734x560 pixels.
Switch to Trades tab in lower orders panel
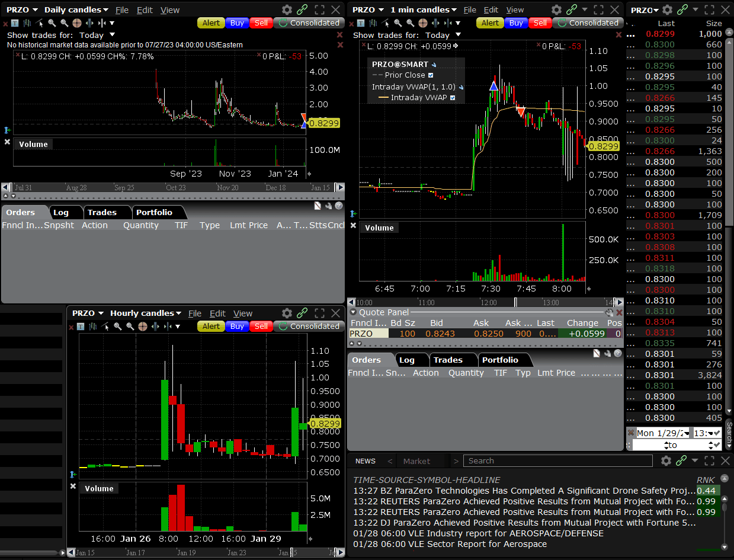(x=448, y=360)
